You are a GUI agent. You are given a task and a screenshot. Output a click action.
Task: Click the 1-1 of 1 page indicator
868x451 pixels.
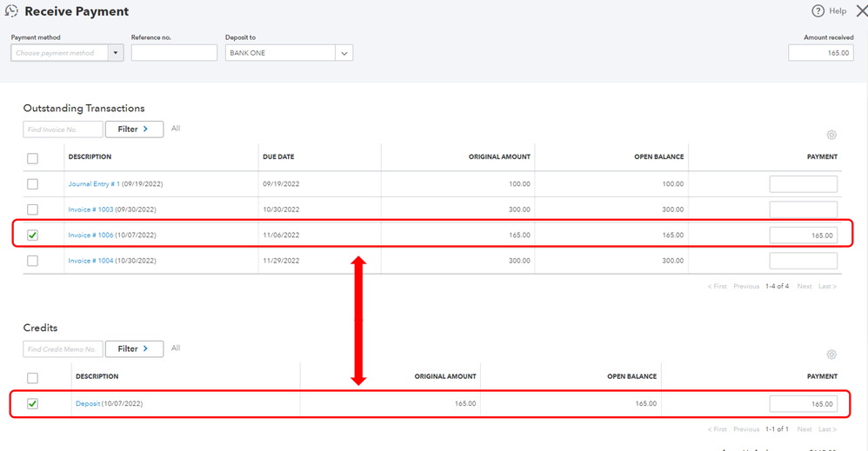[777, 429]
